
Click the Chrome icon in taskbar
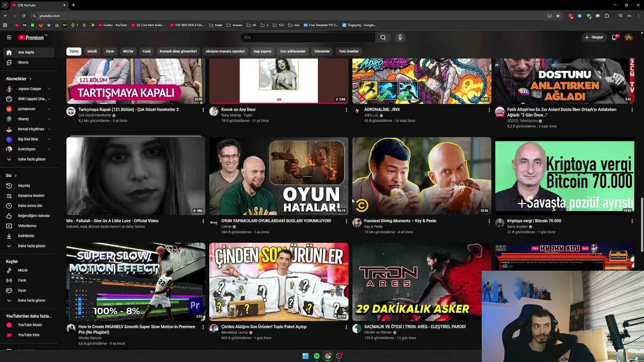(x=328, y=356)
